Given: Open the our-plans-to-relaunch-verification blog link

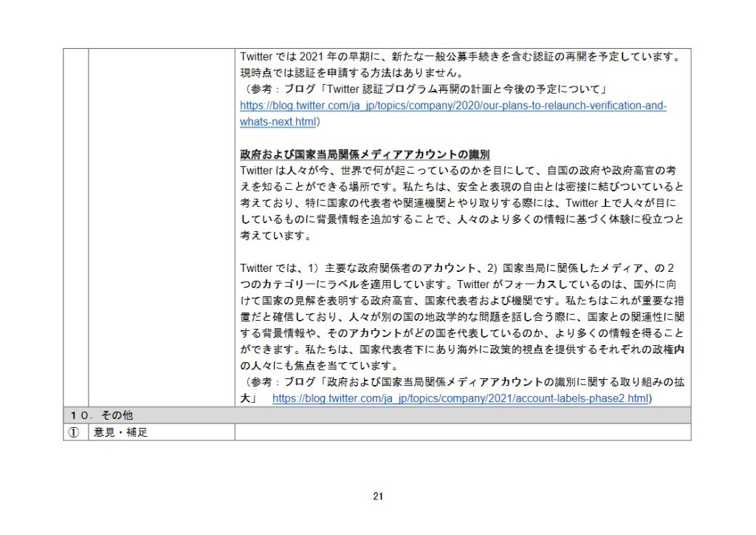Looking at the screenshot, I should click(453, 106).
